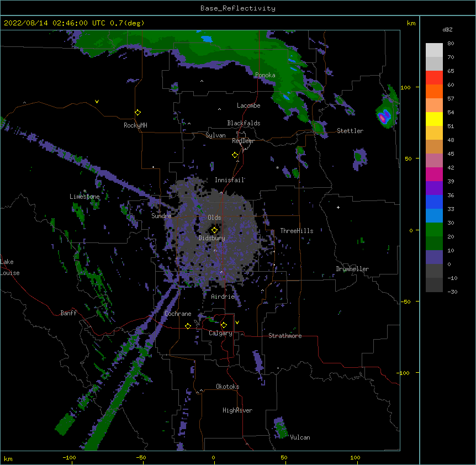Click the Blackfalds city label

click(x=244, y=123)
